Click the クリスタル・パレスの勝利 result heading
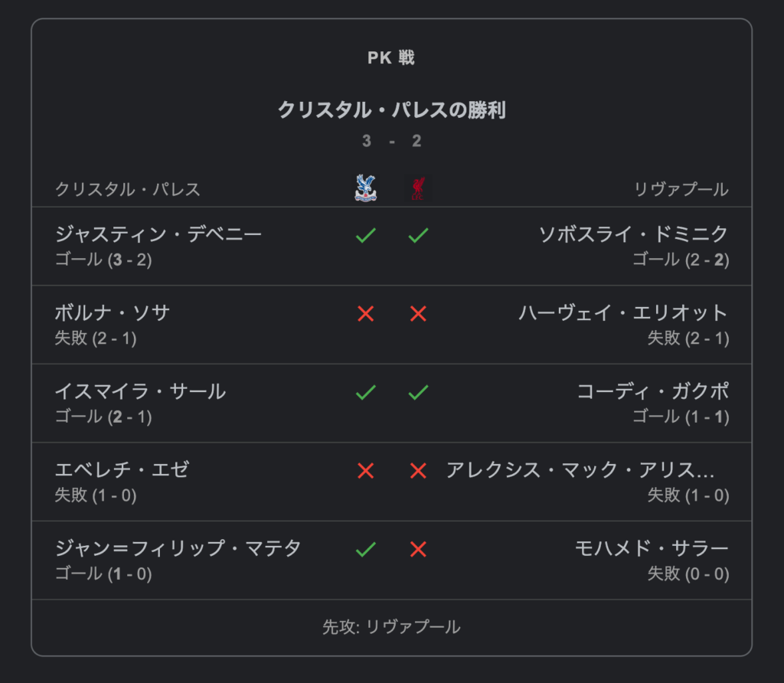784x683 pixels. pos(391,109)
